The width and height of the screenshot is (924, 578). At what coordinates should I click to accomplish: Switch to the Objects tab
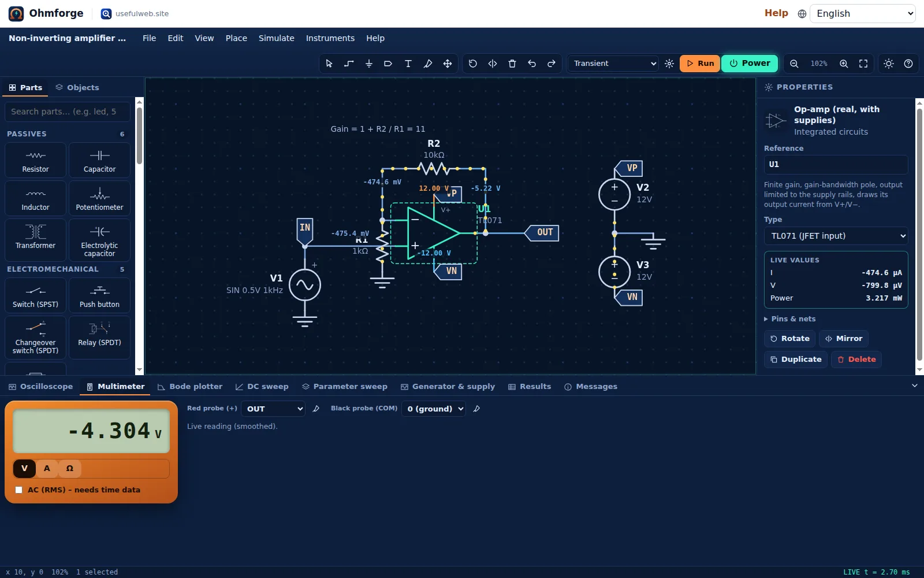(x=77, y=88)
